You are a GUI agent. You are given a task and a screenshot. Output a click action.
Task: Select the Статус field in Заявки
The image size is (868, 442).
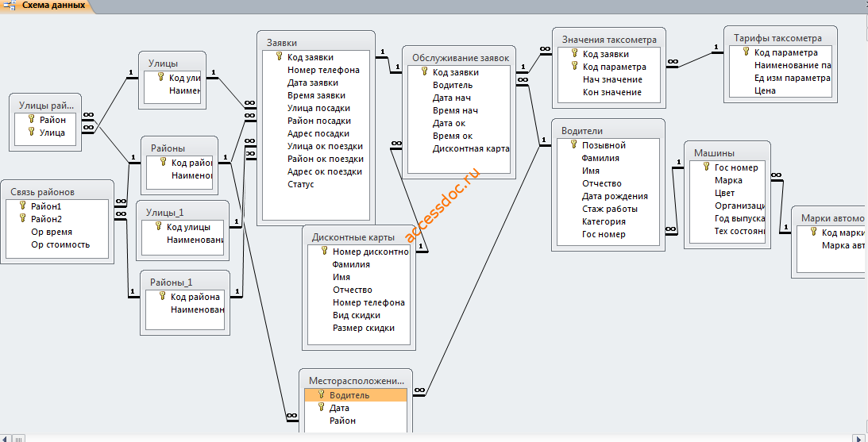(301, 184)
